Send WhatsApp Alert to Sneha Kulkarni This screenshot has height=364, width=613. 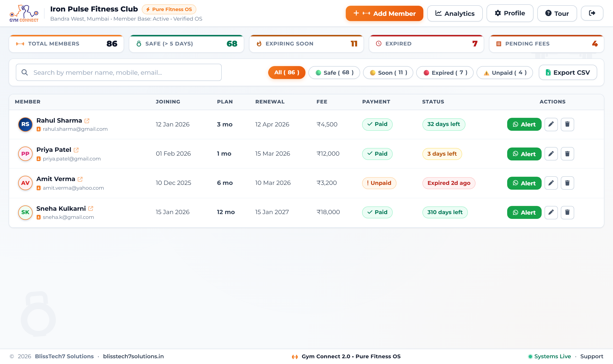524,212
